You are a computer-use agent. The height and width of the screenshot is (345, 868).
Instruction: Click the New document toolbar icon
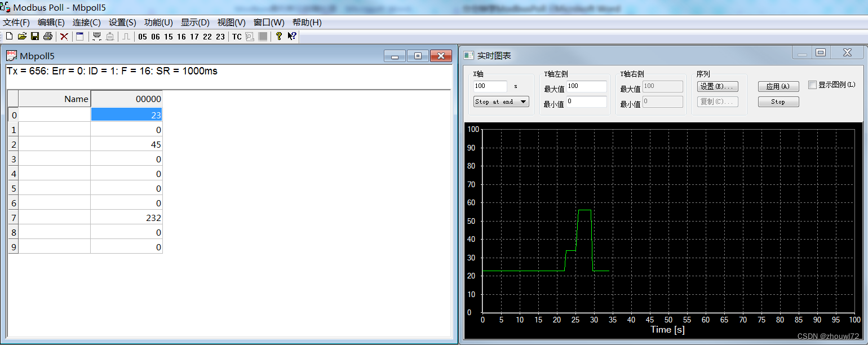point(9,37)
